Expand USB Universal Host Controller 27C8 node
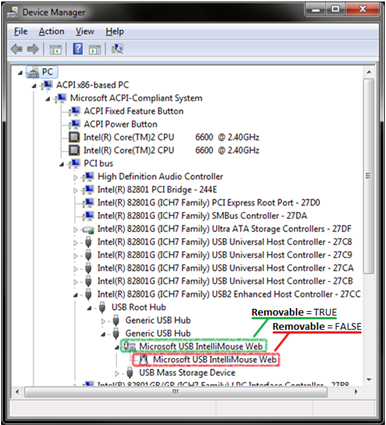The image size is (386, 425). click(75, 243)
